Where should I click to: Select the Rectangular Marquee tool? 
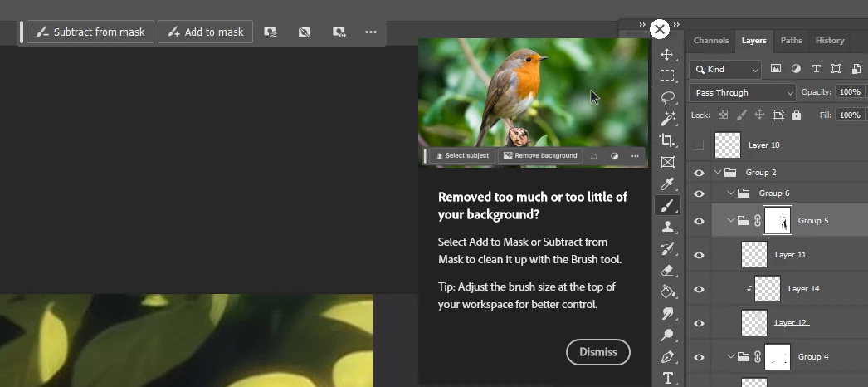667,76
